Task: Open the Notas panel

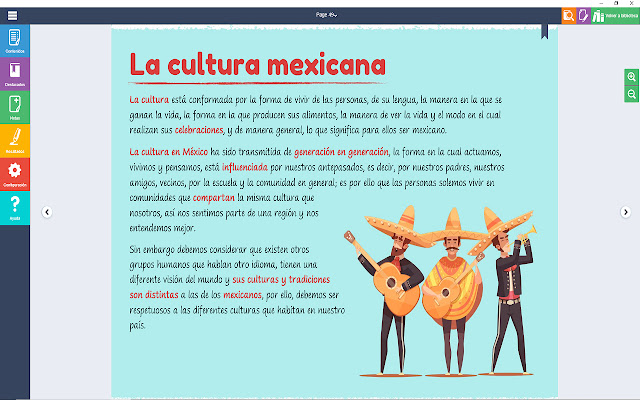Action: [15, 107]
